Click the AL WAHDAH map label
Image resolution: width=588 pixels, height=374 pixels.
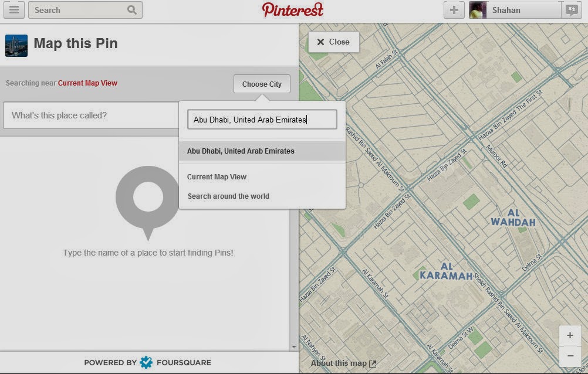pyautogui.click(x=513, y=217)
